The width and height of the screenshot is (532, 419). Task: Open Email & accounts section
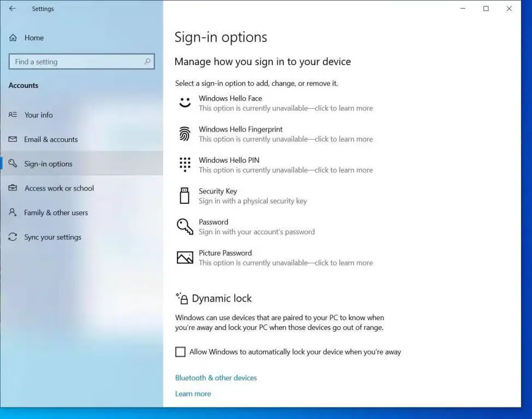(x=81, y=139)
